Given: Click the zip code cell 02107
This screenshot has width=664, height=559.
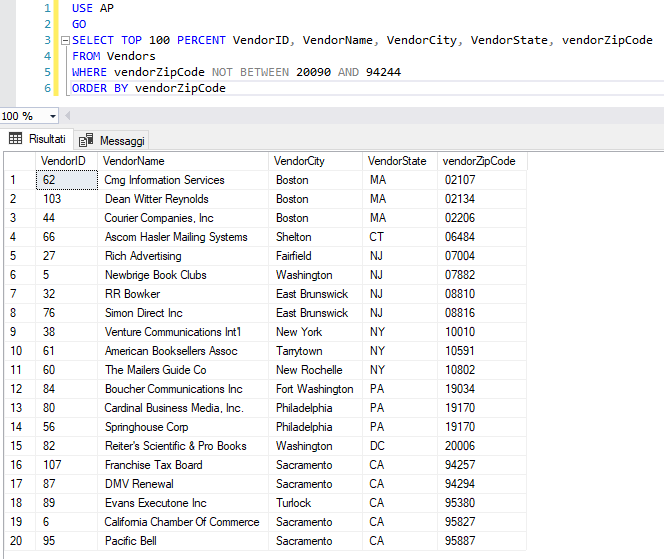Looking at the screenshot, I should click(x=482, y=180).
